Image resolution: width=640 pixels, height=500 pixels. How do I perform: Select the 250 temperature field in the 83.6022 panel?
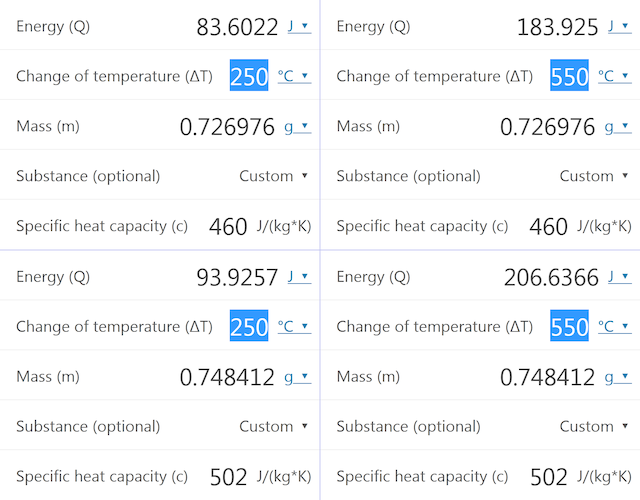click(x=249, y=77)
